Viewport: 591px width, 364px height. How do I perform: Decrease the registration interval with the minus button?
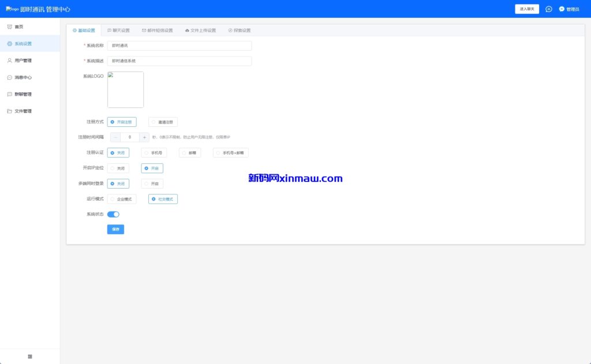pyautogui.click(x=115, y=137)
